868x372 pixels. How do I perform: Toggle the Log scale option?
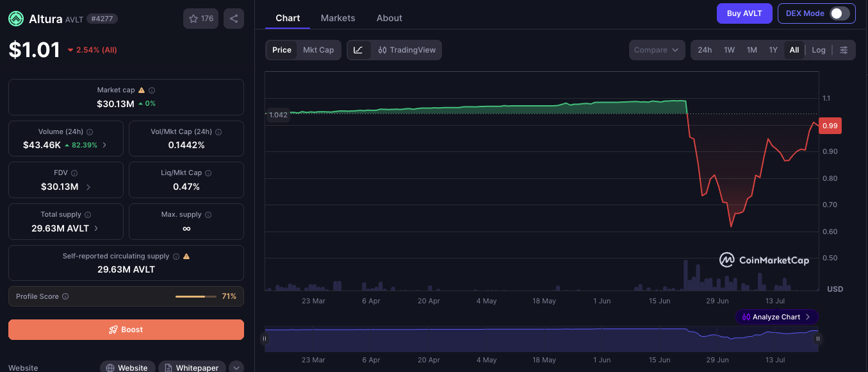819,50
